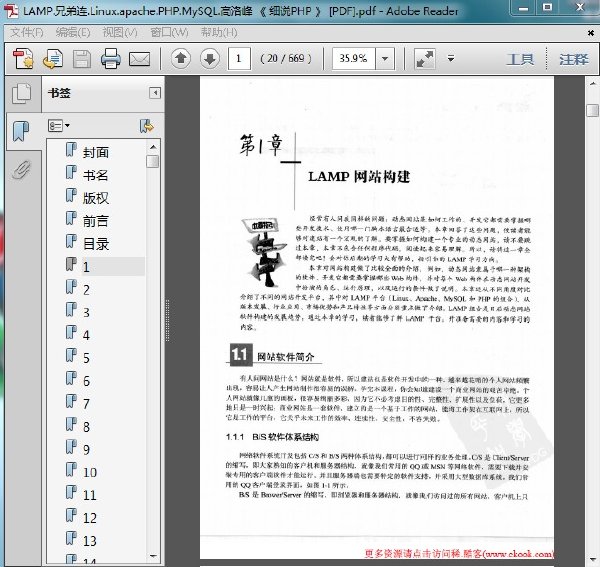The height and width of the screenshot is (567, 600).
Task: Select bookmark 2
Action: (x=86, y=290)
